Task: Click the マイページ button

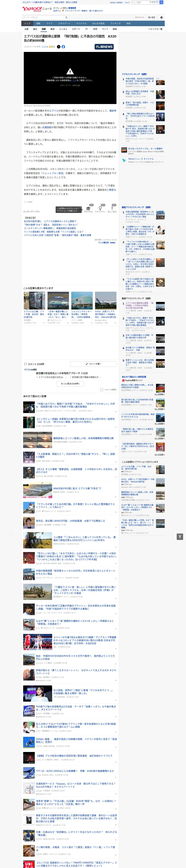Action: (x=139, y=18)
